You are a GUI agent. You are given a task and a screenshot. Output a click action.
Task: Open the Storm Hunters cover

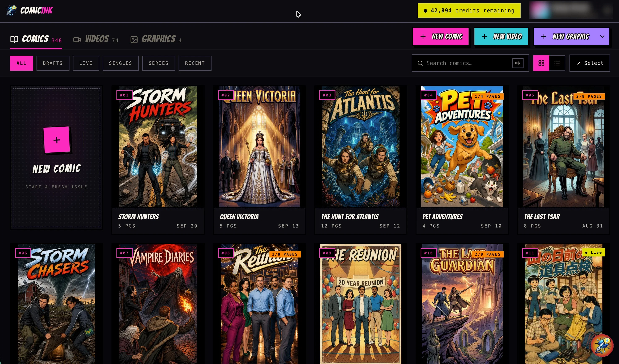tap(158, 146)
